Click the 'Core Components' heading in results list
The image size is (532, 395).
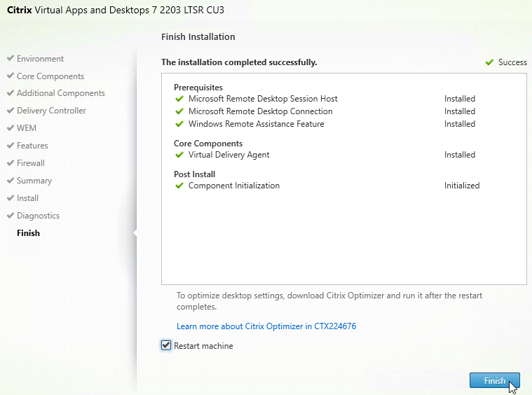pos(208,144)
